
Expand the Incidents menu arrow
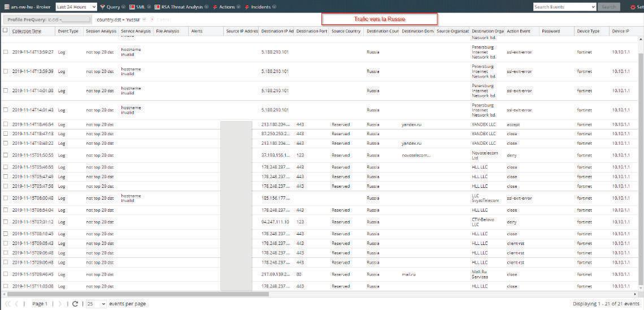tap(274, 7)
